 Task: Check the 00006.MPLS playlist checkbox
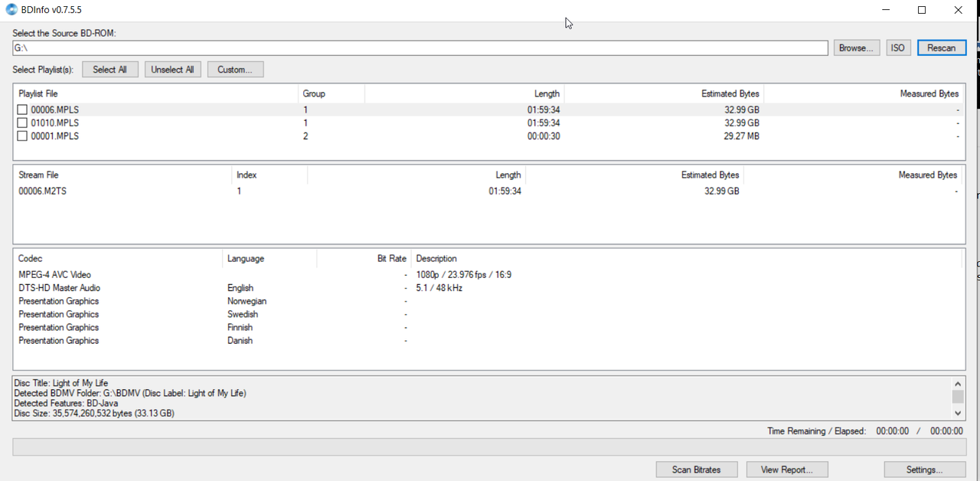22,110
